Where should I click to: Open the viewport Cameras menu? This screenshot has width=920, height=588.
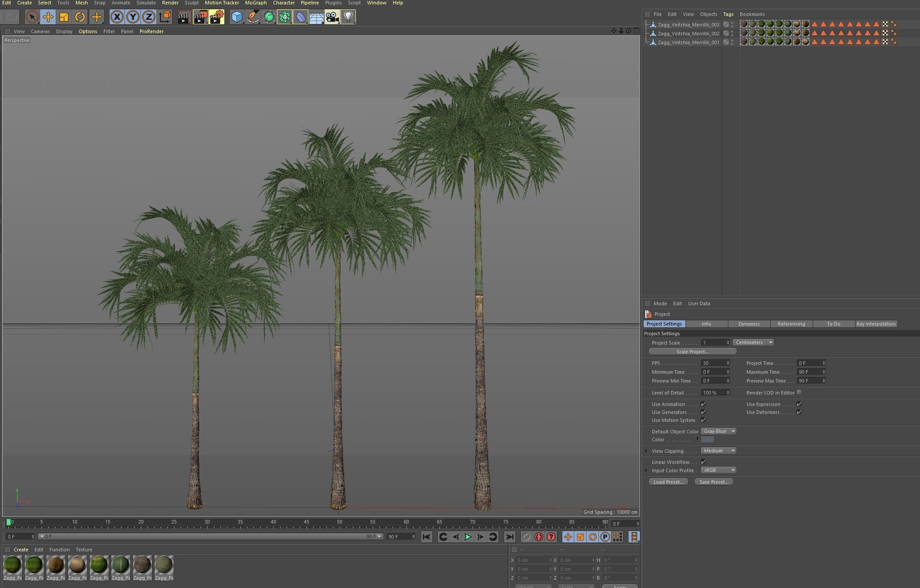pyautogui.click(x=40, y=31)
